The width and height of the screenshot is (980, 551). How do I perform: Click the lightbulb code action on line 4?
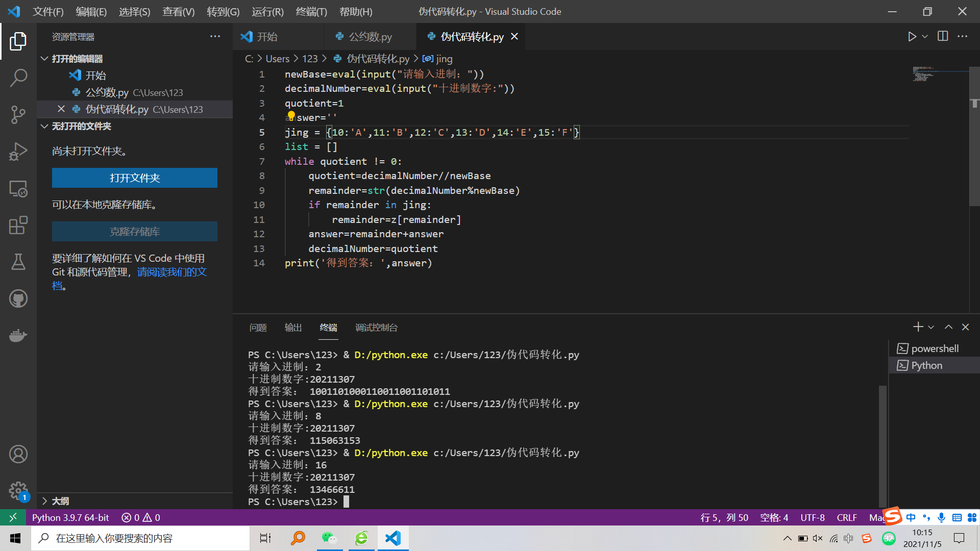click(x=291, y=116)
